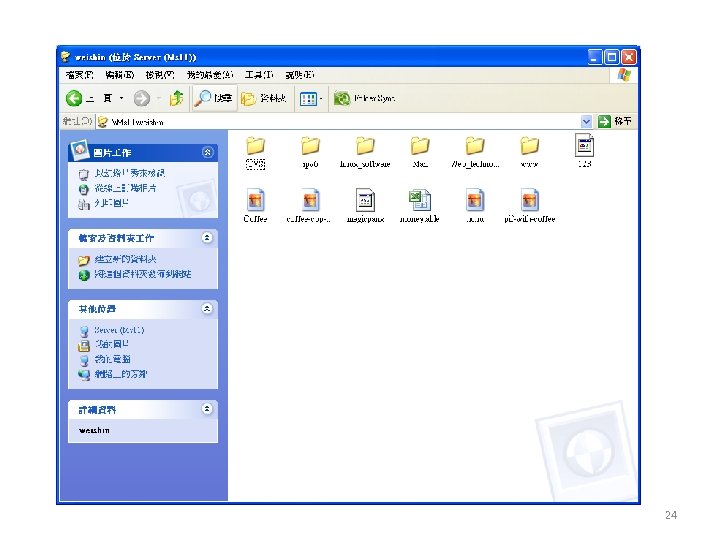Maximize the weishin window
Viewport: 720px width, 540px height.
click(612, 57)
